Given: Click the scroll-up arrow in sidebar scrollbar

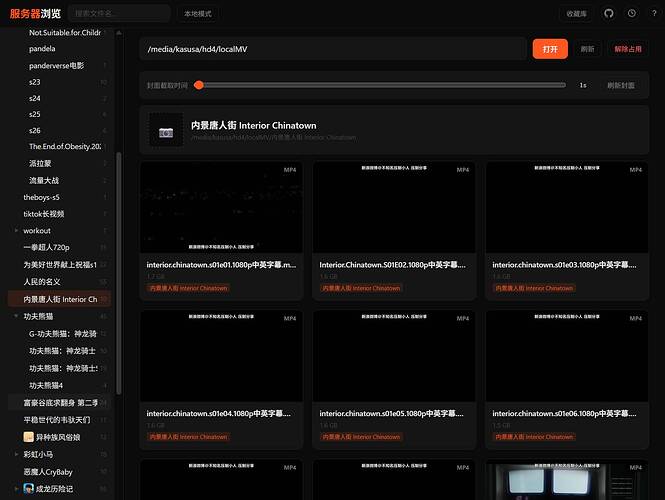Looking at the screenshot, I should click(119, 33).
